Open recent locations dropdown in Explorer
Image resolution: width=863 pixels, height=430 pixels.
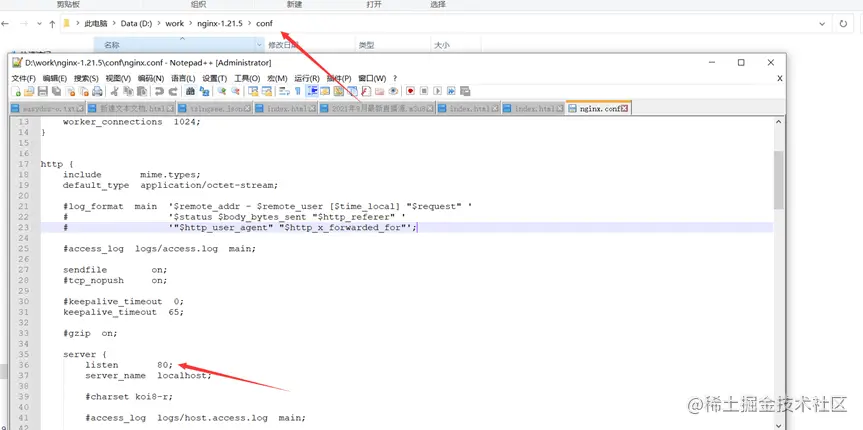click(x=39, y=24)
